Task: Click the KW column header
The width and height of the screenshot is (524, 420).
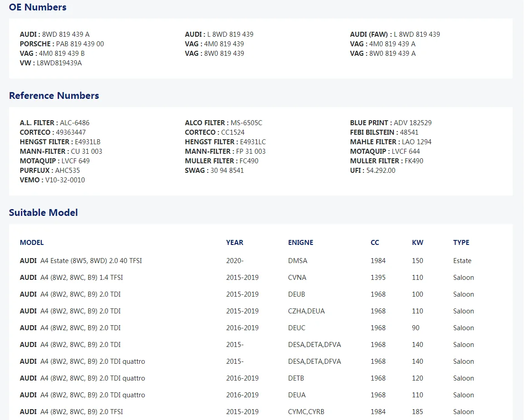Action: pos(417,243)
